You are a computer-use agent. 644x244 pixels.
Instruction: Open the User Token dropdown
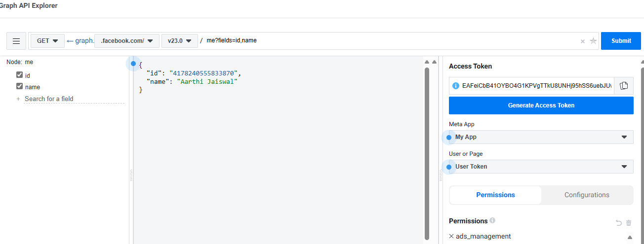(541, 167)
